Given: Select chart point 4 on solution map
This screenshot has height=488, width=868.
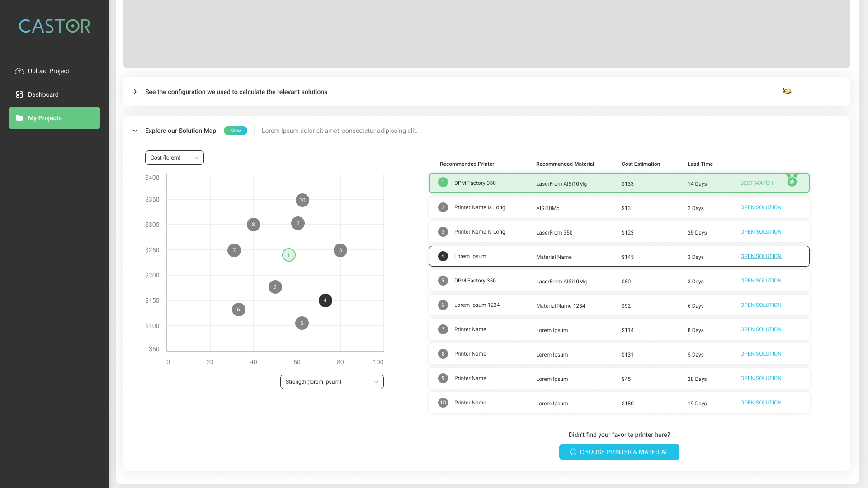Looking at the screenshot, I should [325, 300].
